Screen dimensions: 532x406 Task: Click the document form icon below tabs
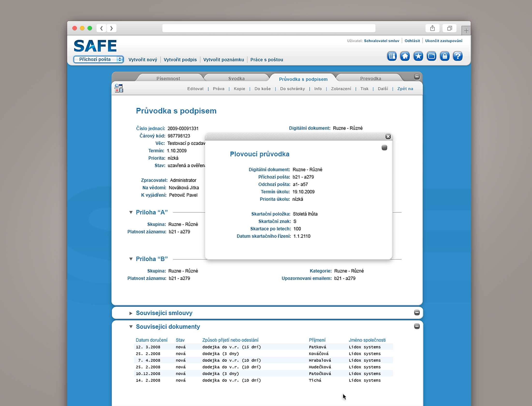(119, 88)
